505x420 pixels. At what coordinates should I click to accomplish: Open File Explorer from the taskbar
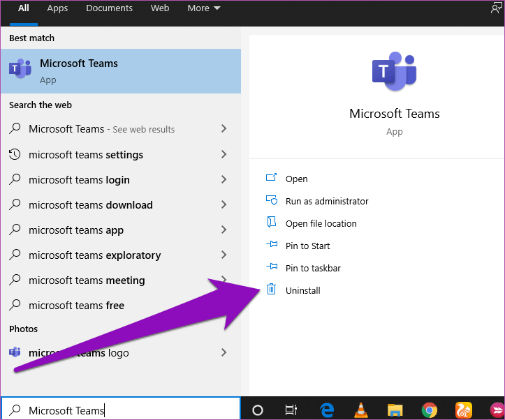[395, 410]
